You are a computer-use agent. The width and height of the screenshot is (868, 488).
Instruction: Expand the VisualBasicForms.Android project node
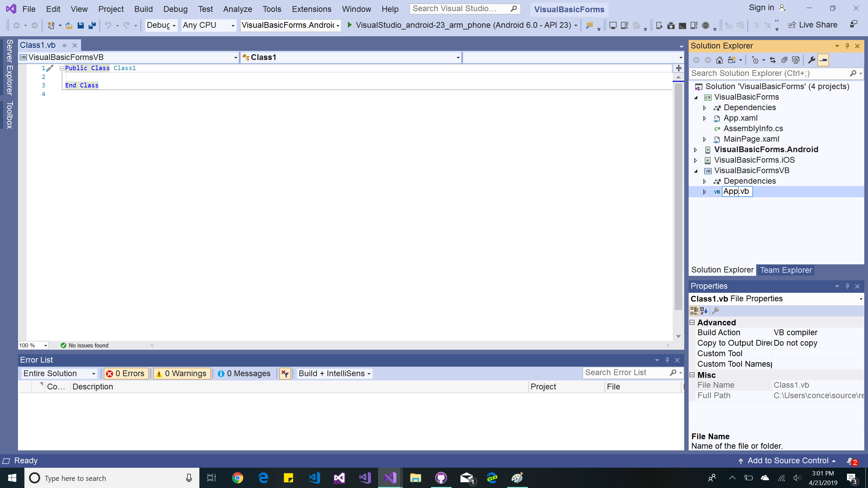click(x=695, y=149)
